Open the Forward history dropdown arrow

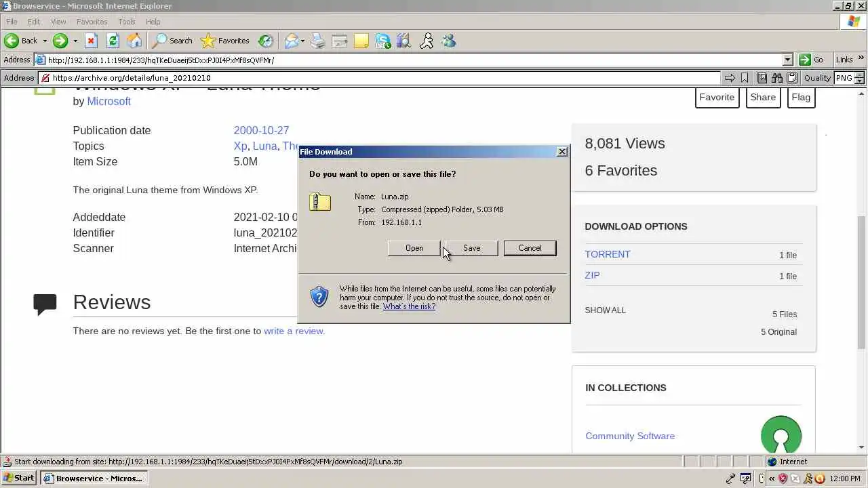click(75, 41)
